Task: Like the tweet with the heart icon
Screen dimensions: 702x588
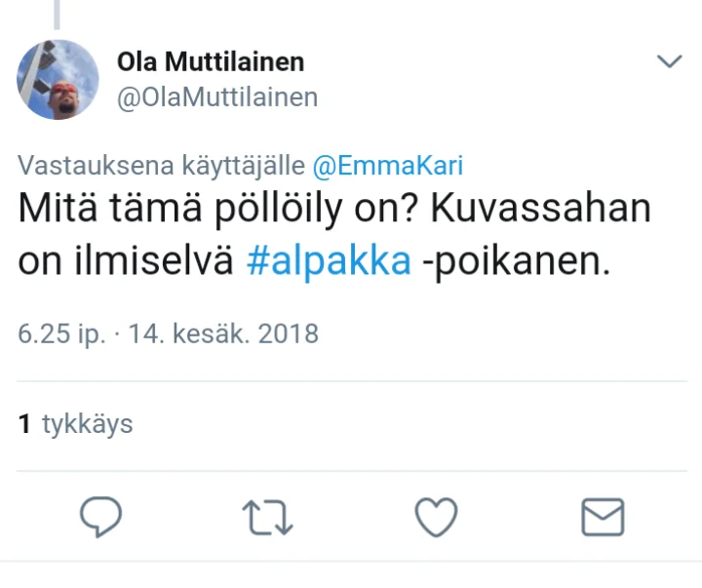Action: click(435, 517)
